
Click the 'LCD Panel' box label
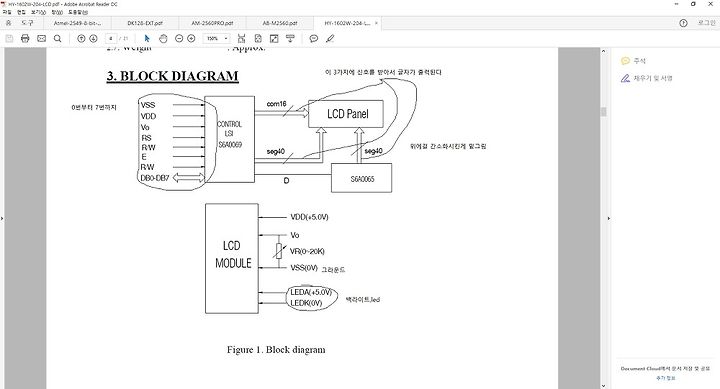(348, 113)
